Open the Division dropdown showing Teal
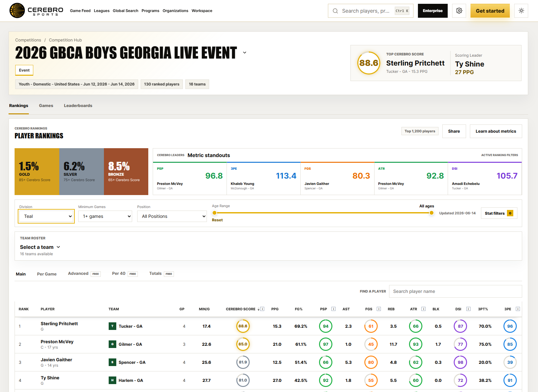Viewport: 538px width, 392px height. coord(46,216)
